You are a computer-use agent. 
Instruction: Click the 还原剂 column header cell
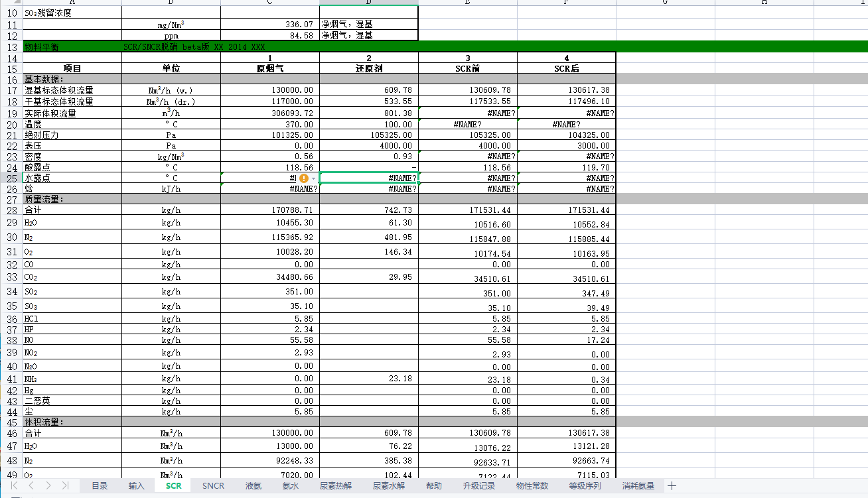point(369,68)
